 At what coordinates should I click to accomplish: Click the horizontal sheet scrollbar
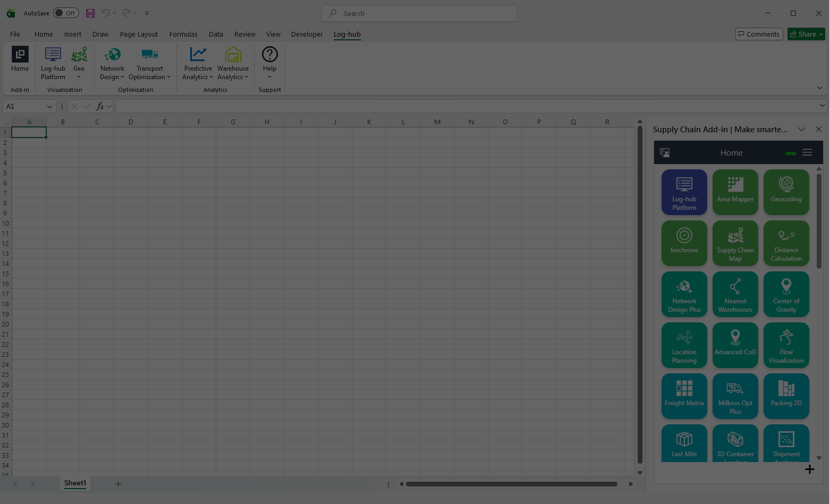click(x=511, y=484)
